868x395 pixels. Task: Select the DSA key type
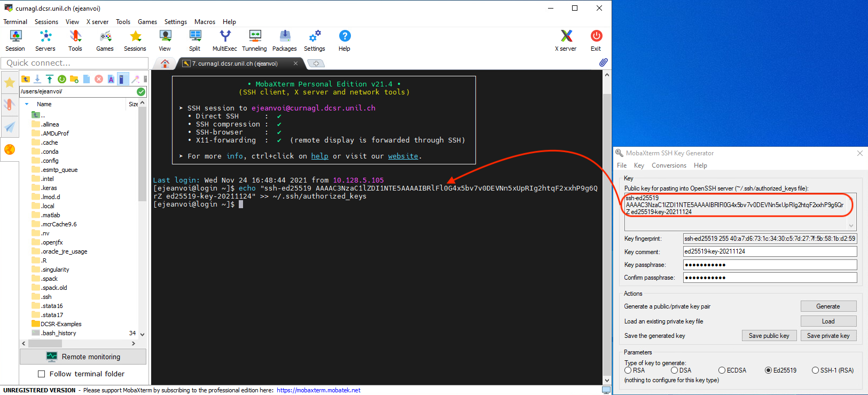(x=675, y=370)
